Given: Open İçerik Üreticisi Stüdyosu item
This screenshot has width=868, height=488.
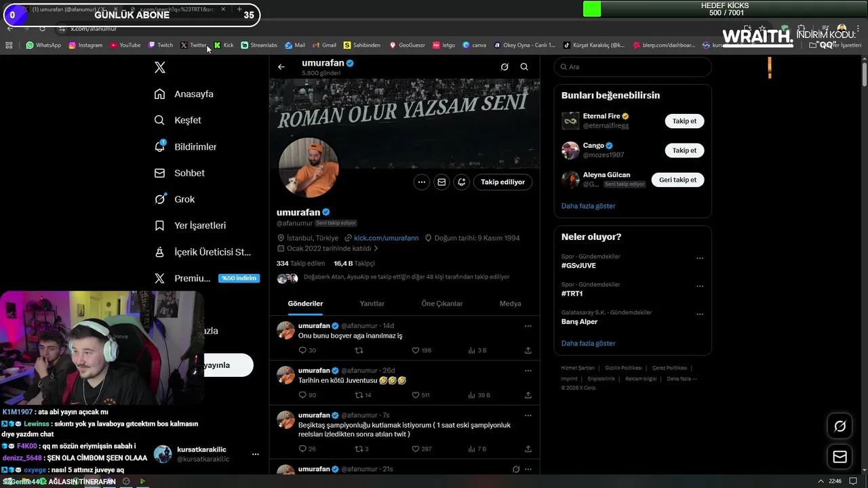Looking at the screenshot, I should click(x=203, y=251).
